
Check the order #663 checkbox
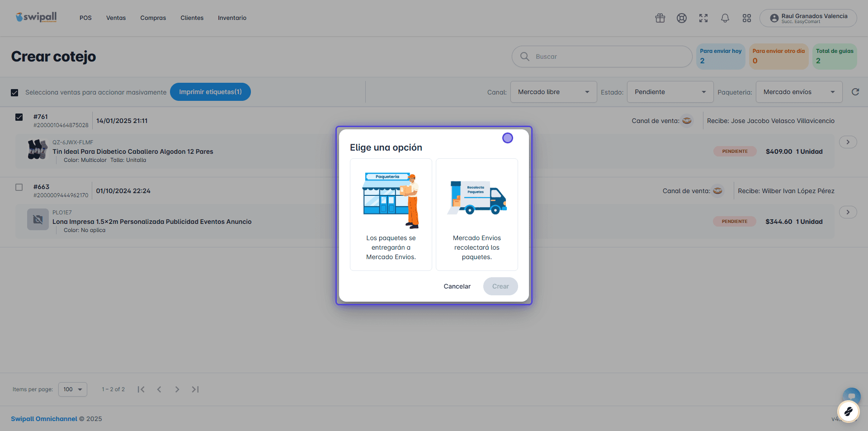(19, 187)
